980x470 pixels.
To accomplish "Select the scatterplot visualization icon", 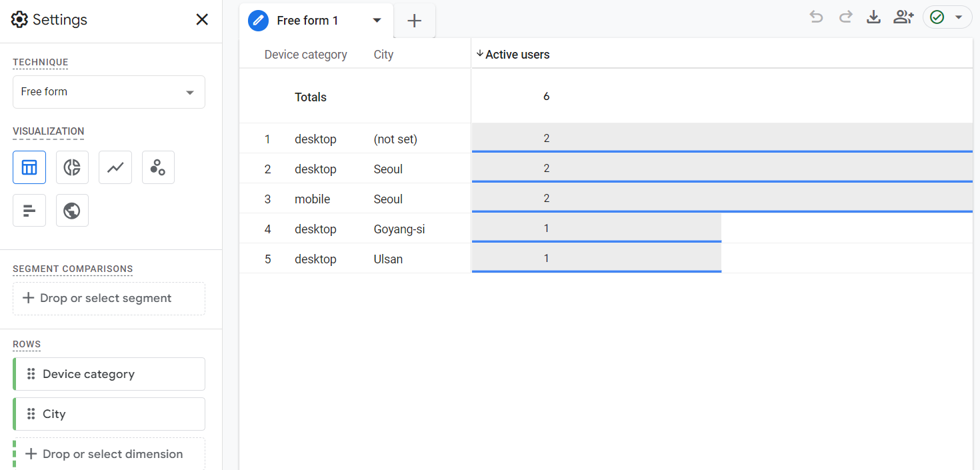I will [158, 167].
